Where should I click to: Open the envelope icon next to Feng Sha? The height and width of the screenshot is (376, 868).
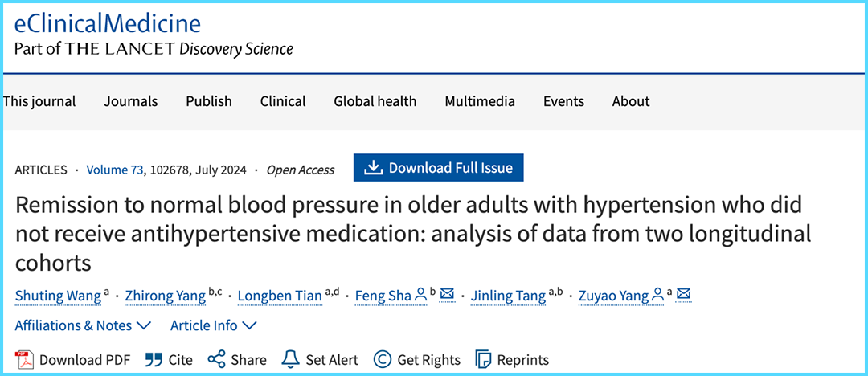(447, 295)
